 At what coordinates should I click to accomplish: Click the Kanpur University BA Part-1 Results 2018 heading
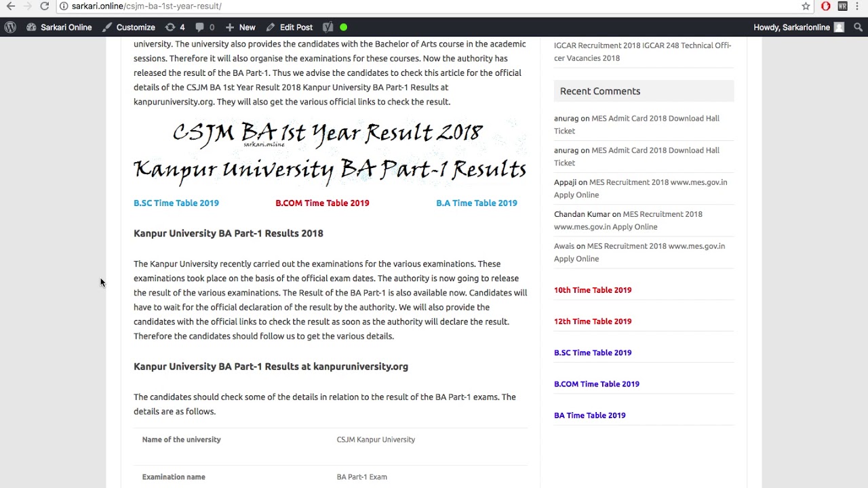tap(229, 233)
